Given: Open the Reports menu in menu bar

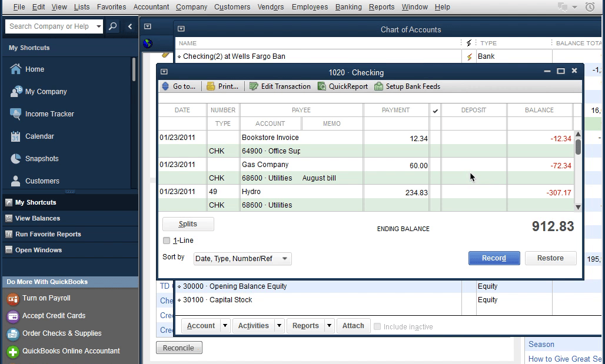Looking at the screenshot, I should tap(381, 7).
